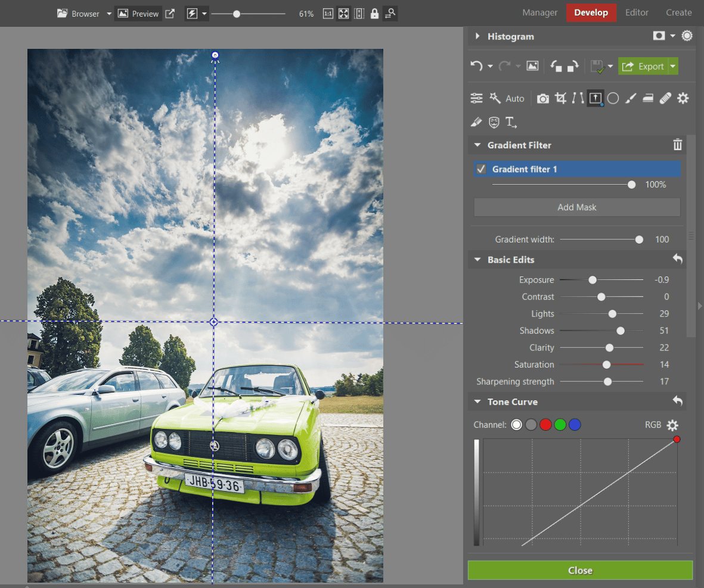Click the magic wand Auto enhance icon

495,98
